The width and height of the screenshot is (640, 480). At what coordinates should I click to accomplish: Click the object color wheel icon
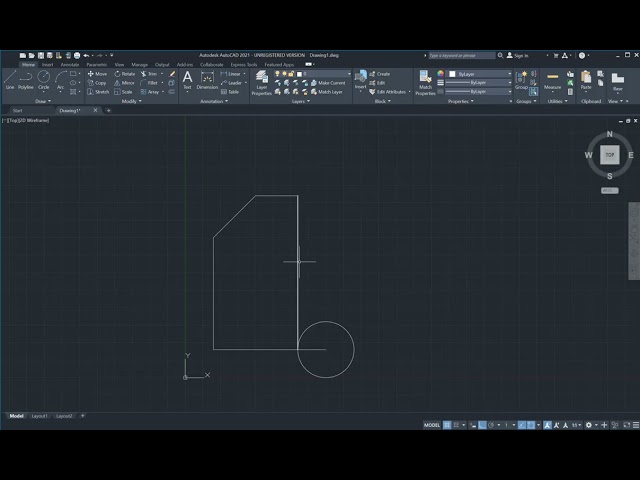(x=440, y=73)
